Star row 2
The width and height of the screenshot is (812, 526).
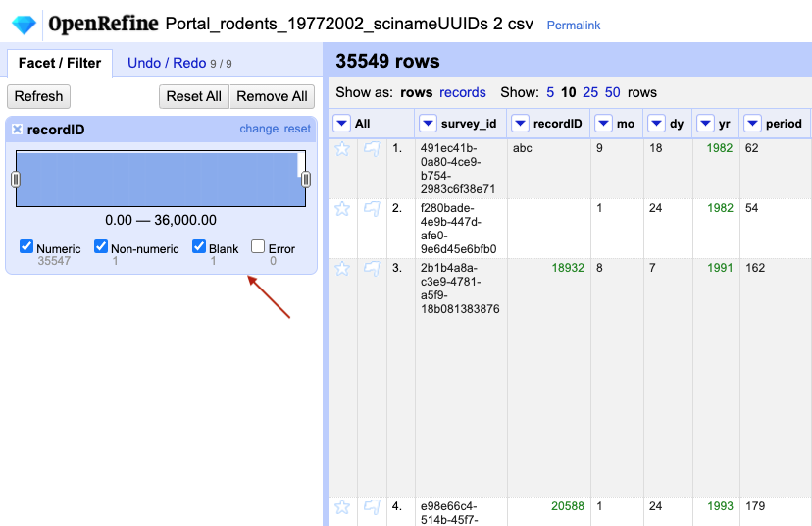[x=342, y=209]
